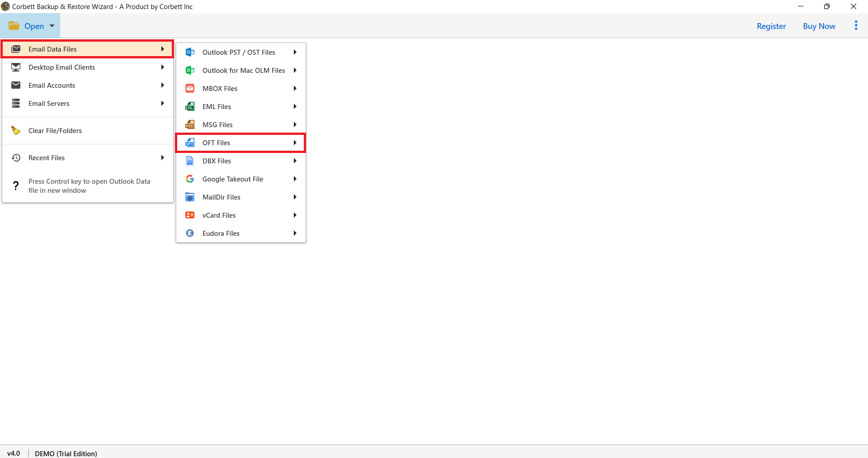868x458 pixels.
Task: Select the Email Data Files menu item
Action: pyautogui.click(x=88, y=49)
